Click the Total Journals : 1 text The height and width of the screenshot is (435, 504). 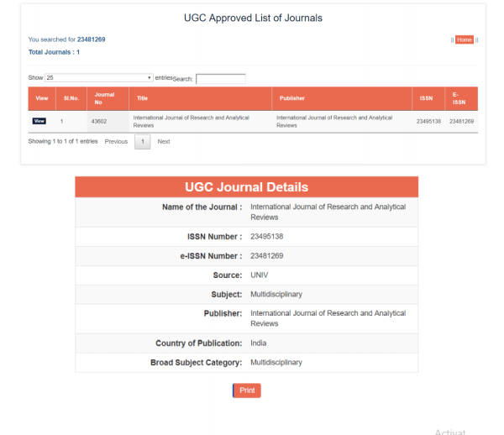click(54, 52)
